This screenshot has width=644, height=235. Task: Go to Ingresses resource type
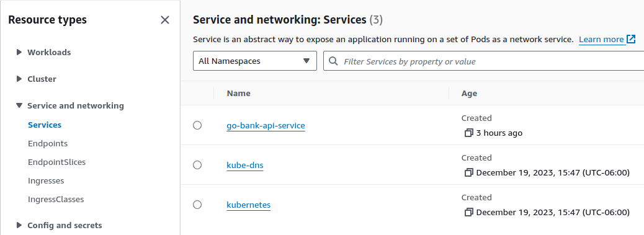(46, 181)
